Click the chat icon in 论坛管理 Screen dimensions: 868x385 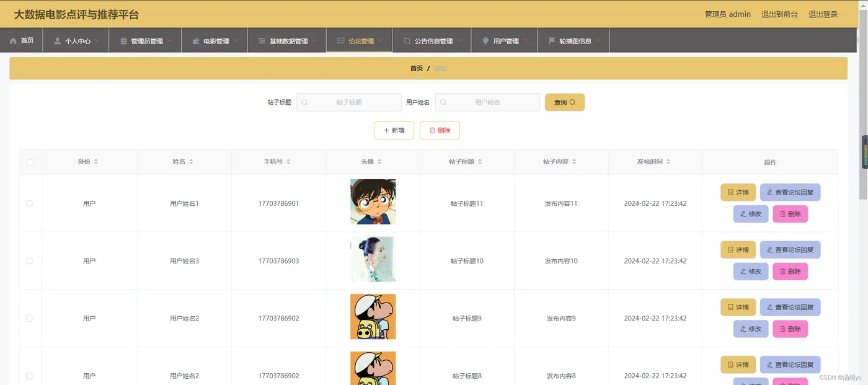[340, 41]
